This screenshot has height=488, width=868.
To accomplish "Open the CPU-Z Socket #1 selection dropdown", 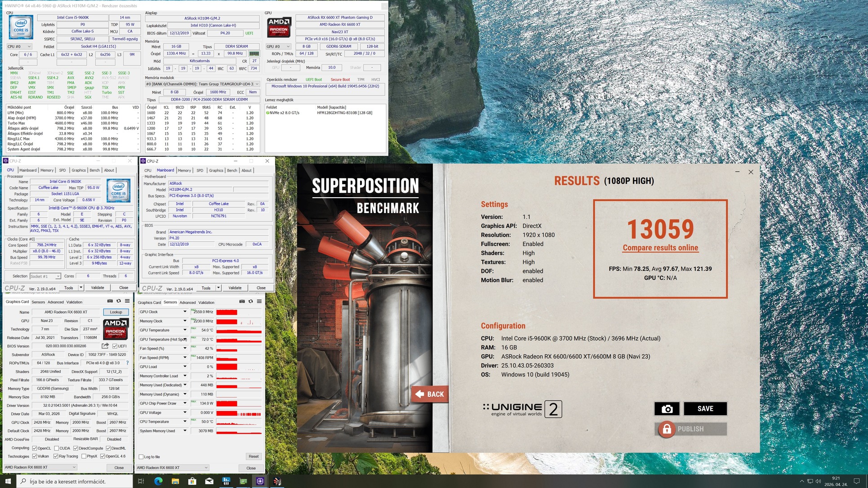I will pos(45,276).
